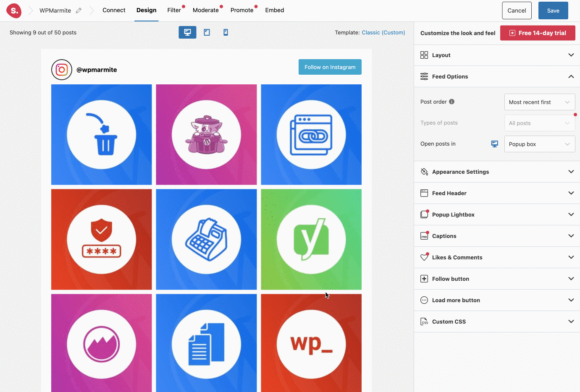Open the trash bin post thumbnail
Image resolution: width=580 pixels, height=392 pixels.
[x=102, y=134]
